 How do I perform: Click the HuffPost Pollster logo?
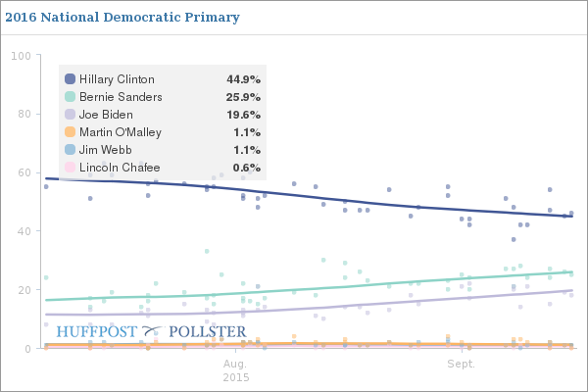pos(151,331)
